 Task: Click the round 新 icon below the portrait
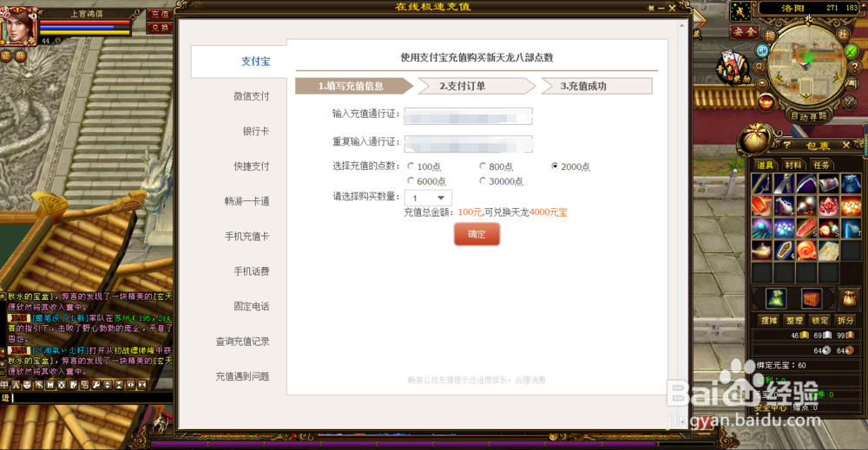(x=20, y=55)
